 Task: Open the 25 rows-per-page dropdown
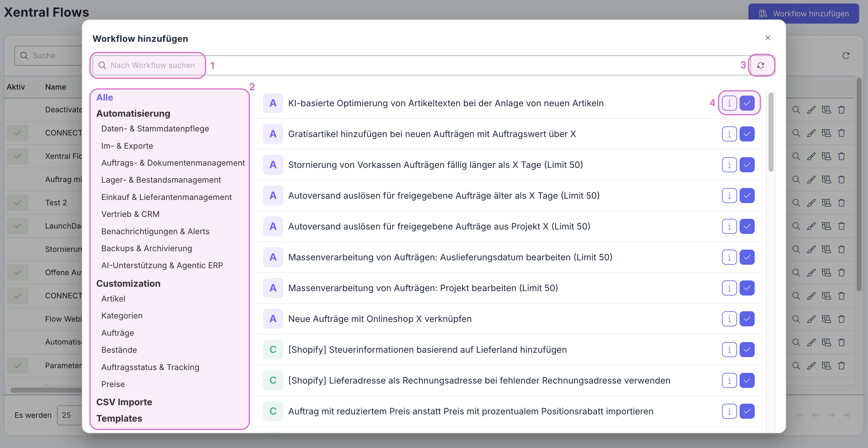pyautogui.click(x=69, y=415)
